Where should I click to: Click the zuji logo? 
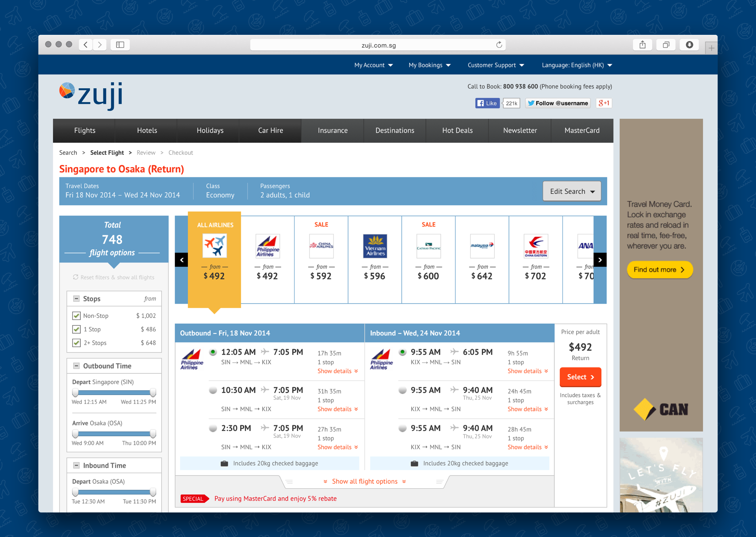tap(91, 96)
